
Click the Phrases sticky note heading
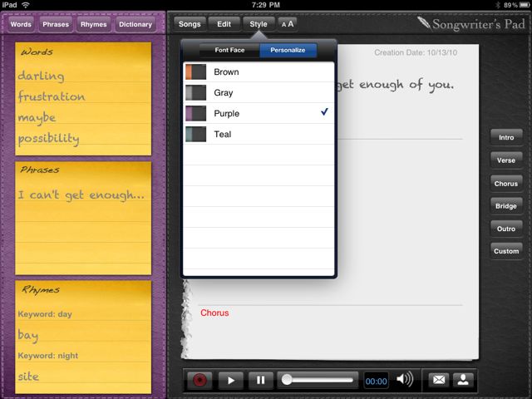40,170
